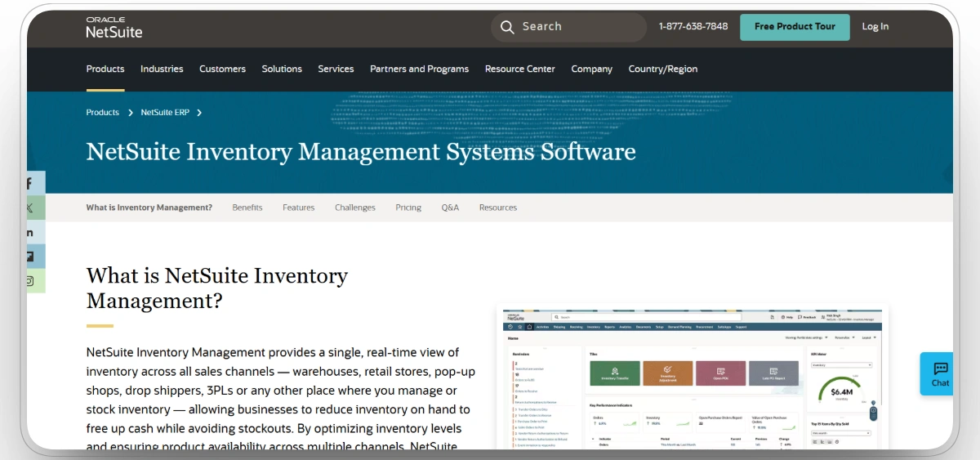The height and width of the screenshot is (460, 980).
Task: Go to Products breadcrumb link
Action: (103, 113)
